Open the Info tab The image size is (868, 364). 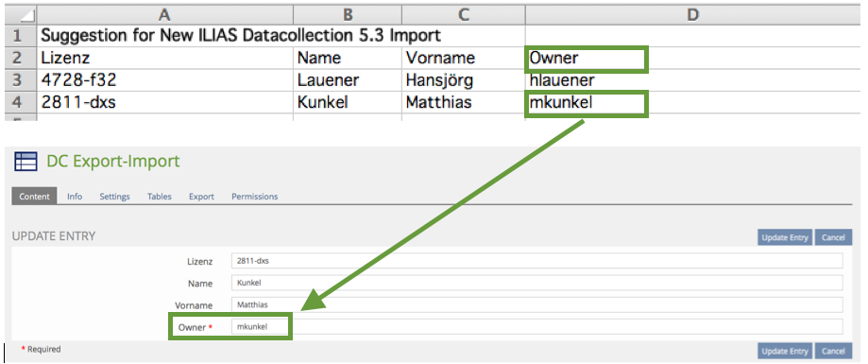tap(75, 196)
